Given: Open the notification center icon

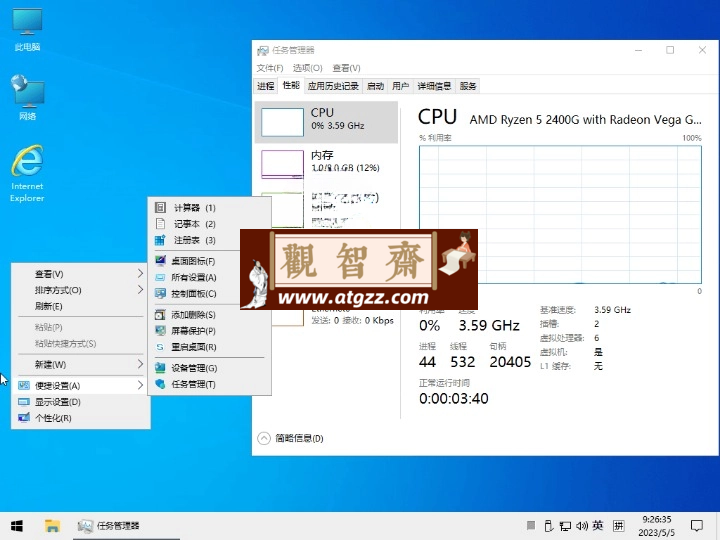Looking at the screenshot, I should (697, 526).
